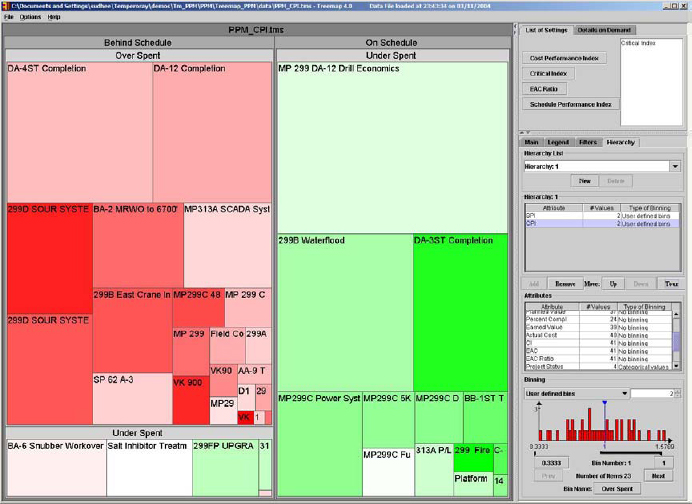692x504 pixels.
Task: Open the Help menu
Action: (54, 17)
